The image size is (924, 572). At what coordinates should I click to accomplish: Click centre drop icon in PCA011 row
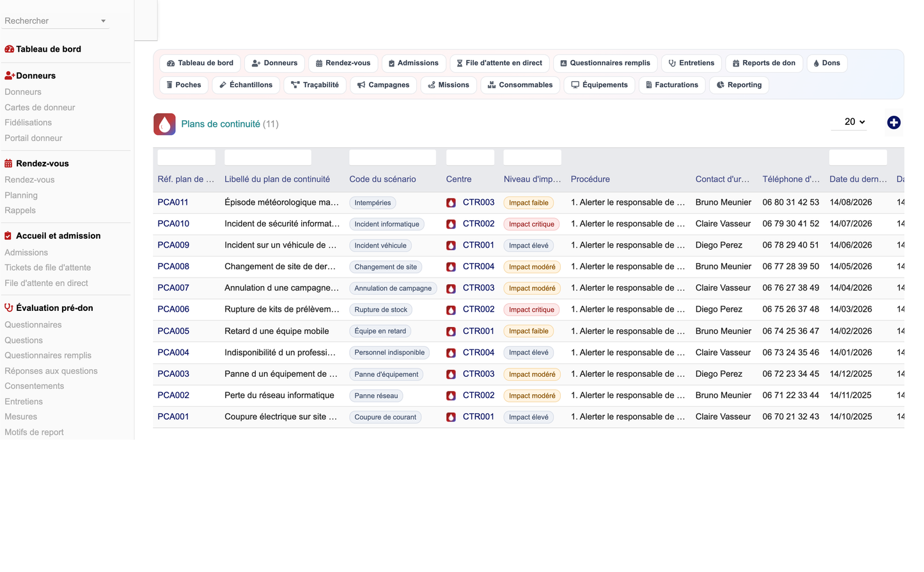[x=451, y=203]
